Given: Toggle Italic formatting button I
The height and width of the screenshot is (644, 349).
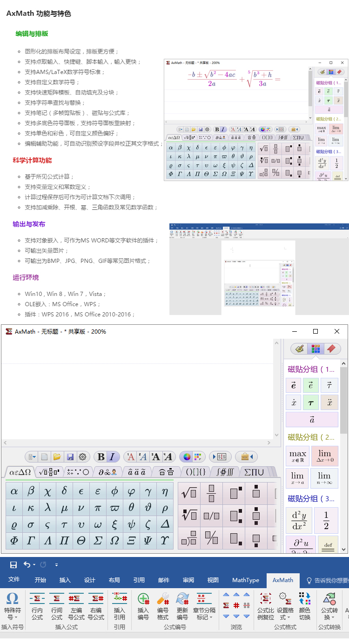Looking at the screenshot, I should point(113,456).
